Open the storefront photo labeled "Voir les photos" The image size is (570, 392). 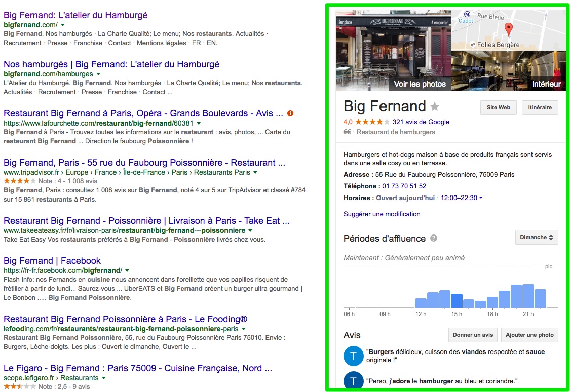[393, 51]
